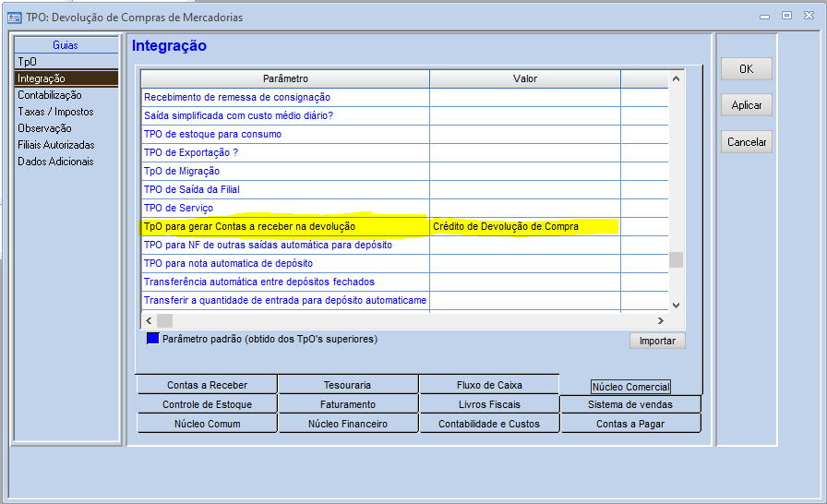Select Contabilização in the Guias list
The width and height of the screenshot is (827, 504).
[50, 95]
